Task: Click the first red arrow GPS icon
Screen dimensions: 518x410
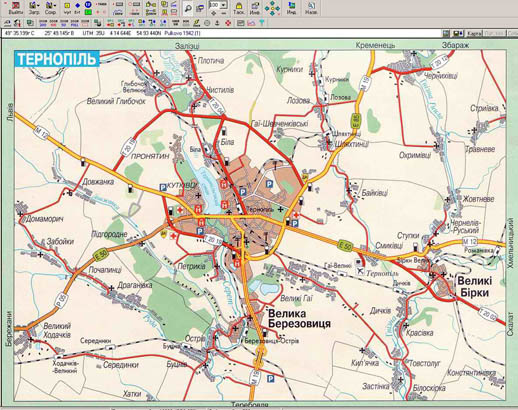Action: [x=111, y=23]
